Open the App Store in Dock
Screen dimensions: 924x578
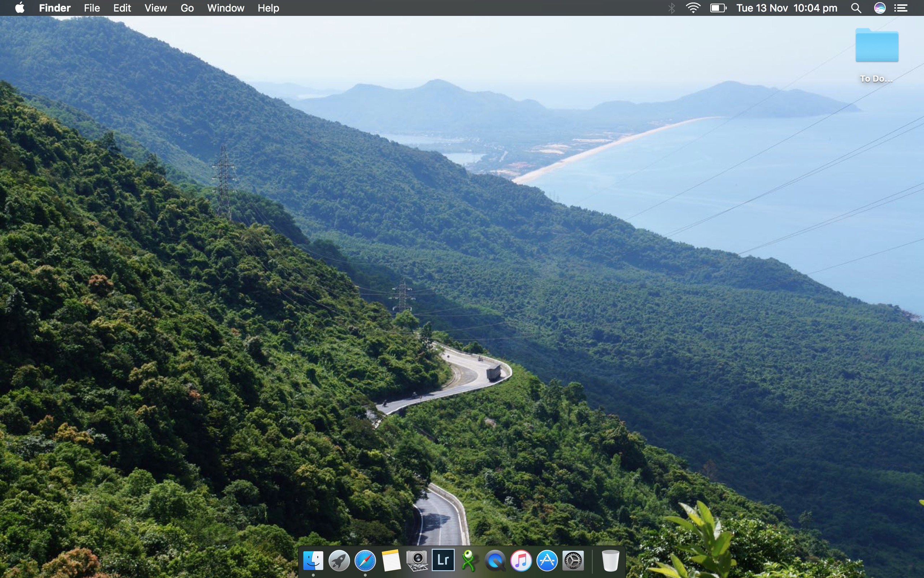point(547,561)
